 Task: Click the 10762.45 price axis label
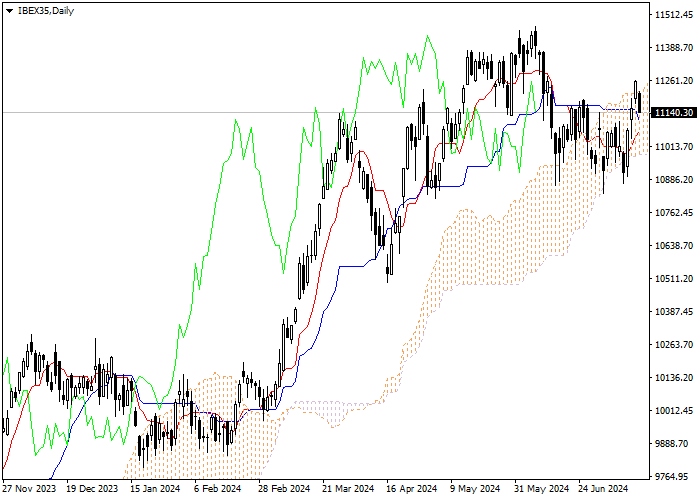(674, 212)
